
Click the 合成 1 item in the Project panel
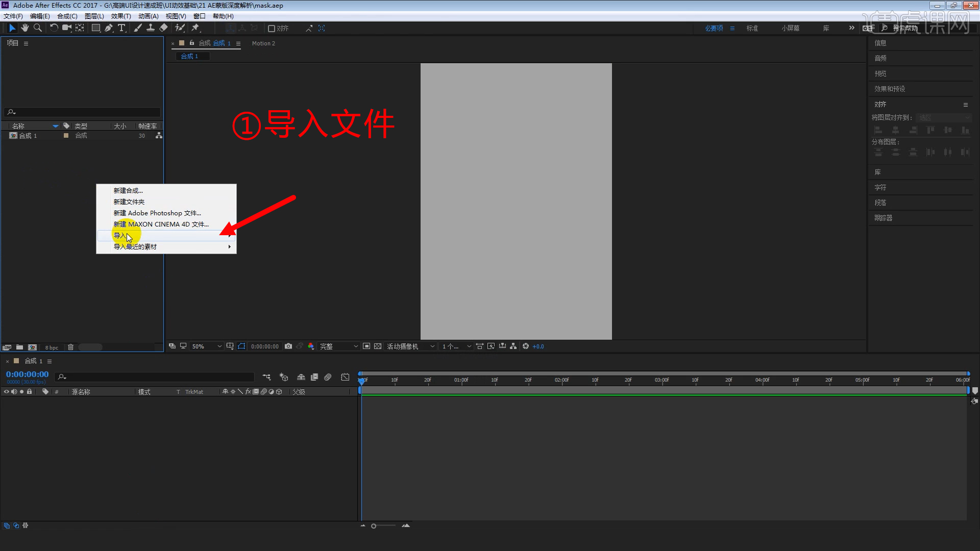pyautogui.click(x=28, y=136)
